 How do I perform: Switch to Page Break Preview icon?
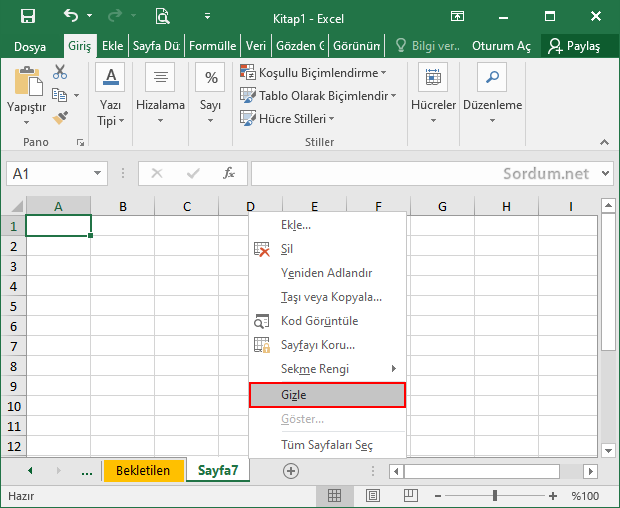pyautogui.click(x=410, y=496)
